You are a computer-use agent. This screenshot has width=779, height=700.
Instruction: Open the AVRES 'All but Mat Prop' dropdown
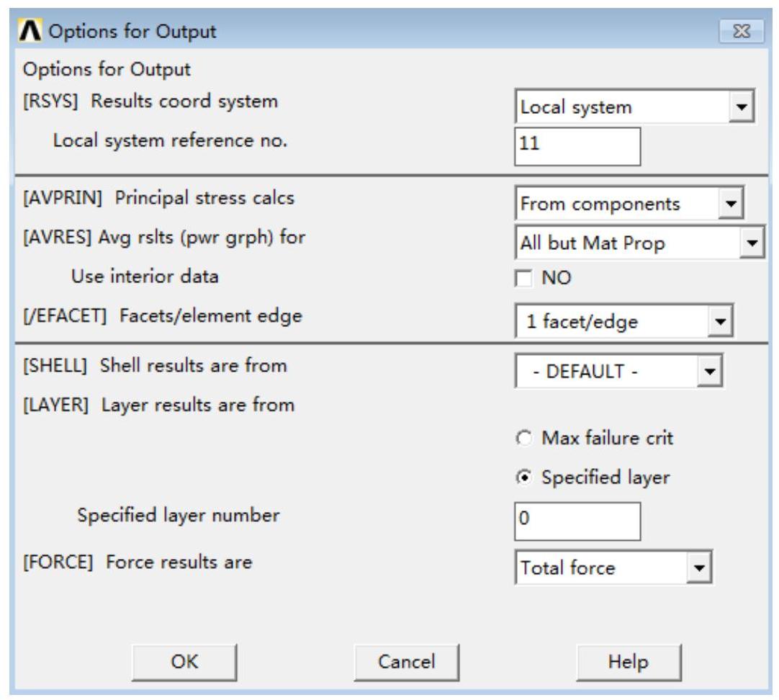(x=752, y=243)
